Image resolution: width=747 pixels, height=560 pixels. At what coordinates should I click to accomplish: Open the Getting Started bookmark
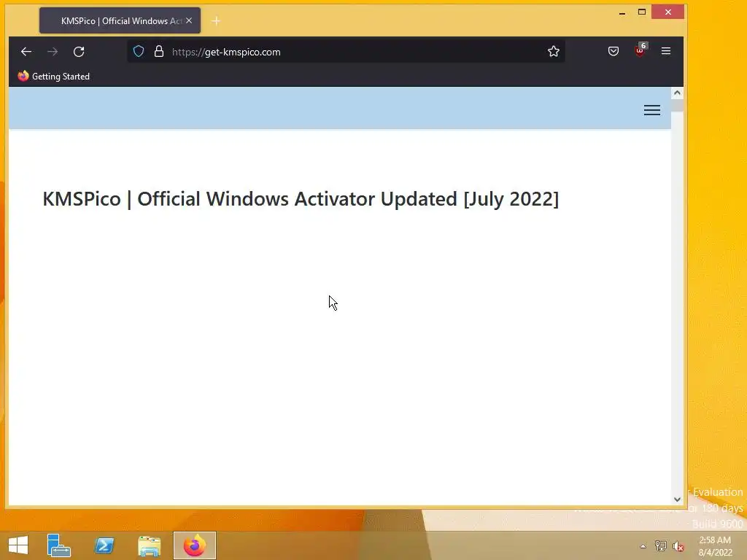pos(54,76)
